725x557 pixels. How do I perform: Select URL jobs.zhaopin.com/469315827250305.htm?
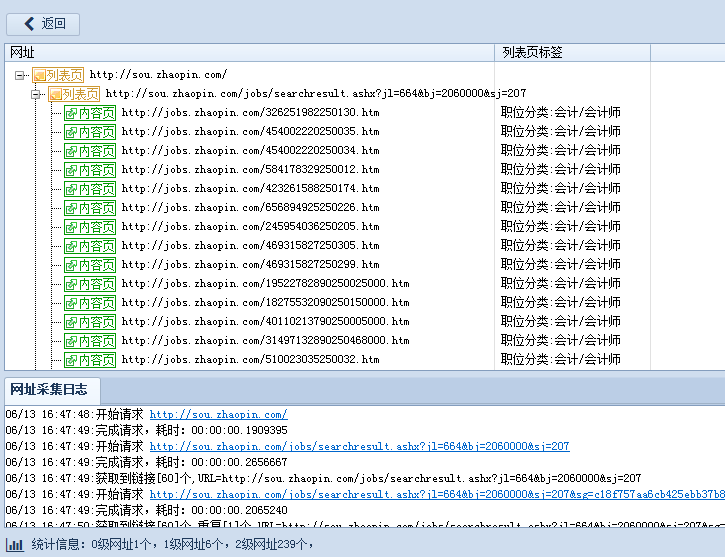coord(250,245)
